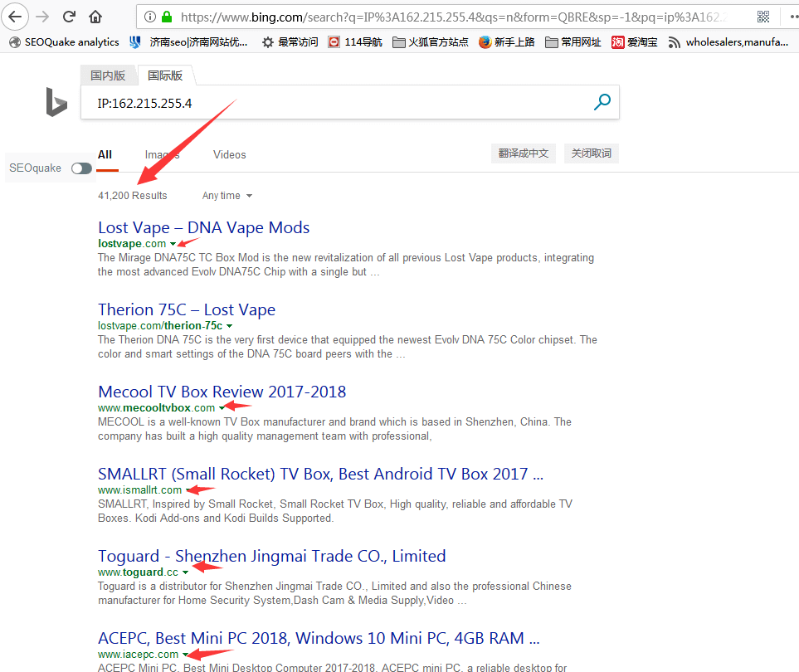The height and width of the screenshot is (672, 799).
Task: Open the wholesalers,manufa... RSS bookmark
Action: tap(728, 41)
